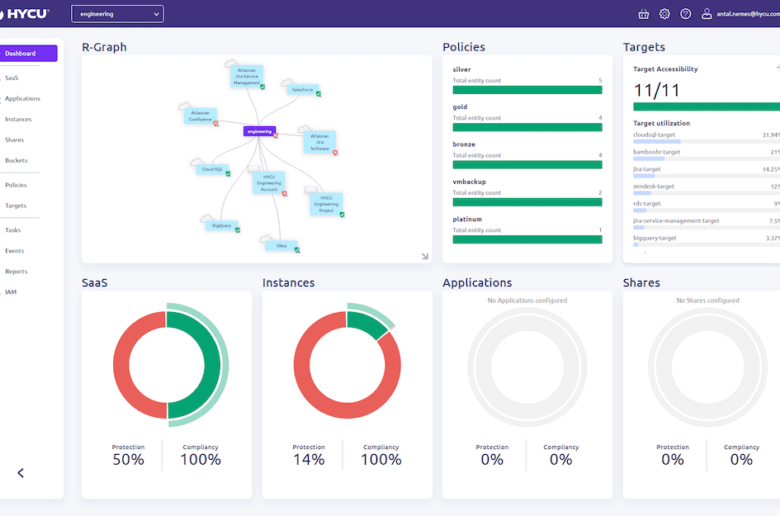Open Tasks in the sidebar

coord(13,230)
